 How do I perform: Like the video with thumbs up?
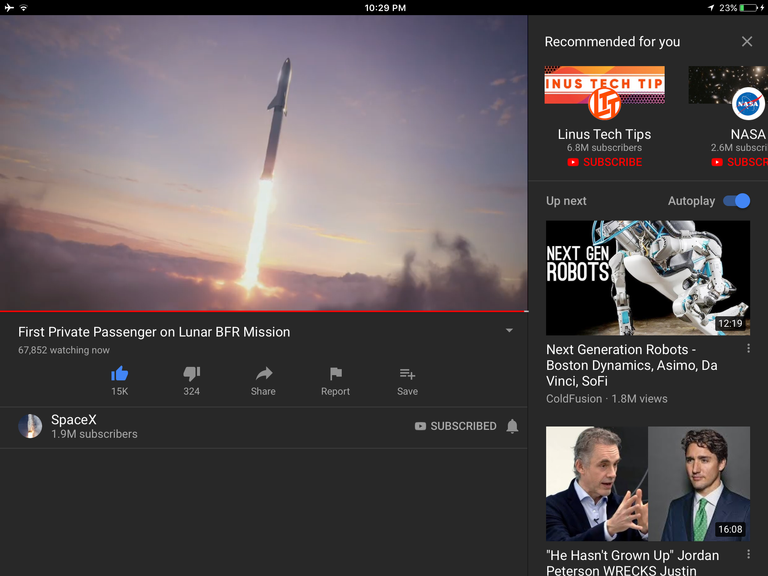120,374
